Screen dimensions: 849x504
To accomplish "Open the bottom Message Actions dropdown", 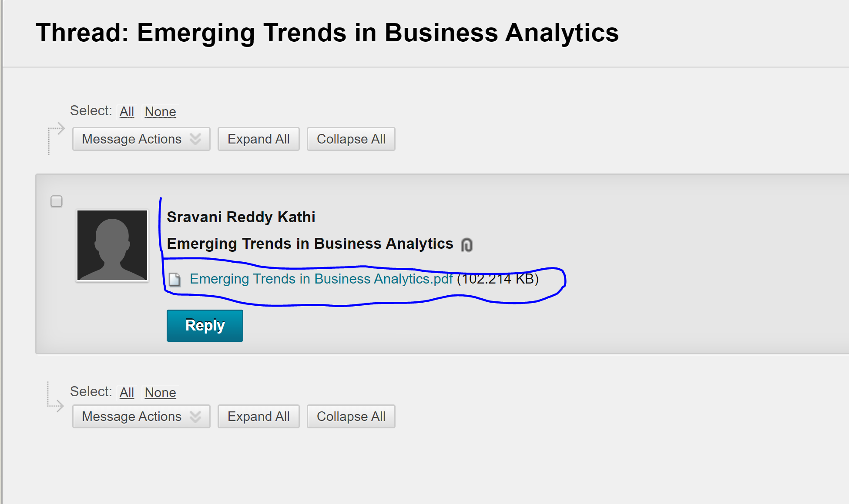I will (141, 417).
